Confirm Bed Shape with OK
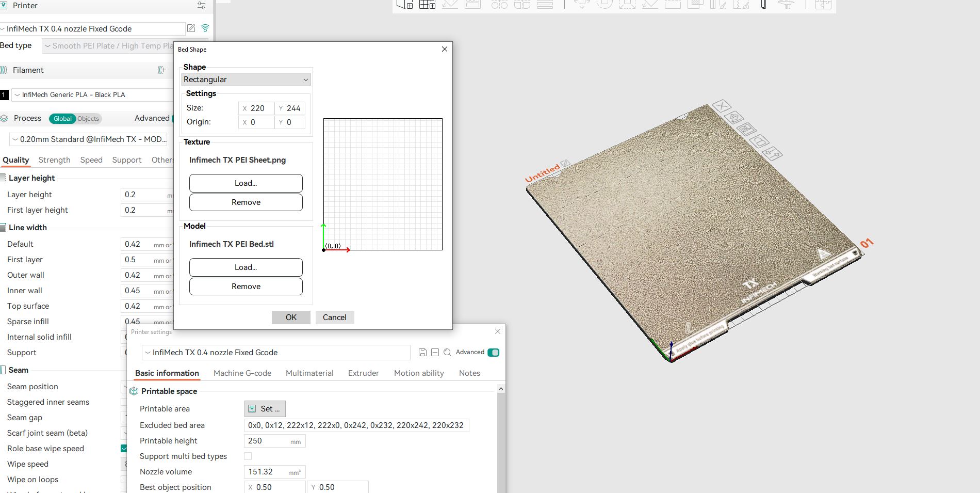 coord(291,317)
